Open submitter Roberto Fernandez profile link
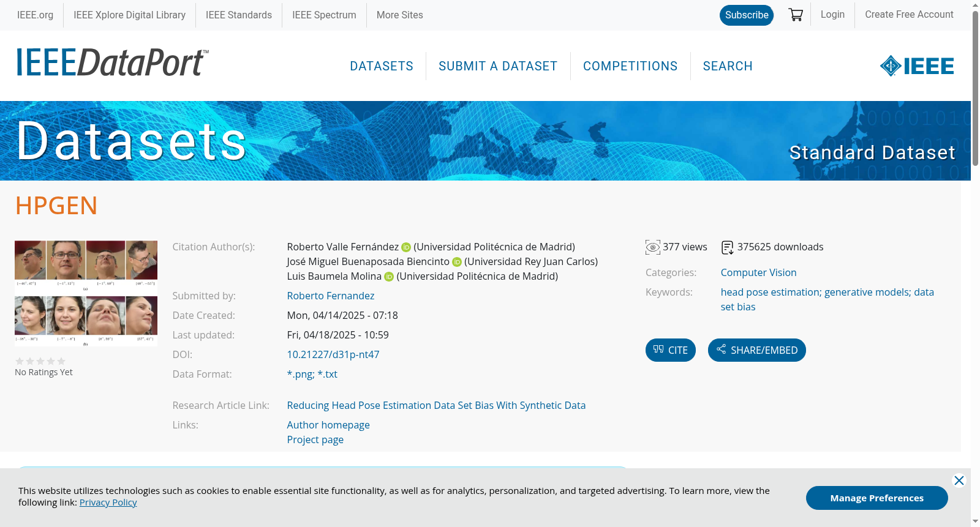 point(331,296)
